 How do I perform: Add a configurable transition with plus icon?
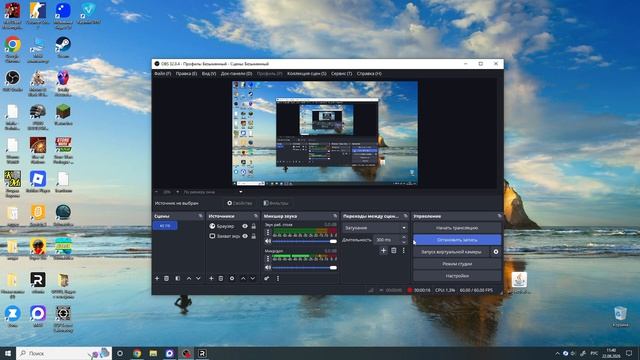point(383,251)
